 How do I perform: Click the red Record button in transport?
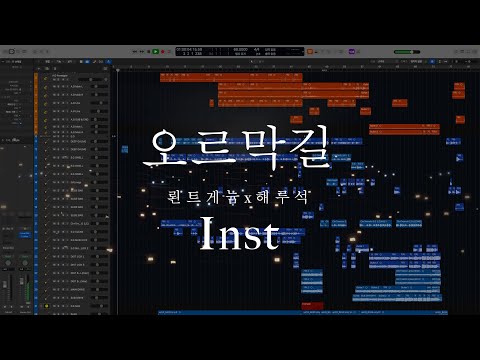[x=163, y=52]
